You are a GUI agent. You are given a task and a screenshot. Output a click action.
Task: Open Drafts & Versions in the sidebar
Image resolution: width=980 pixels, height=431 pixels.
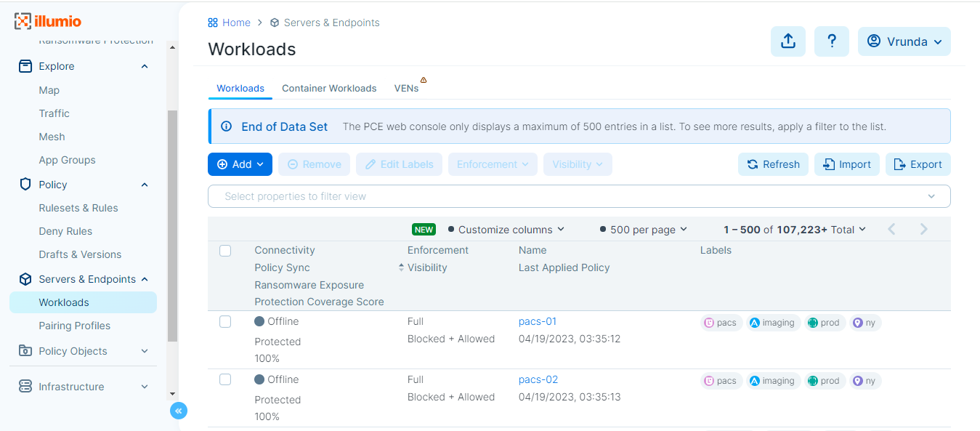tap(80, 254)
